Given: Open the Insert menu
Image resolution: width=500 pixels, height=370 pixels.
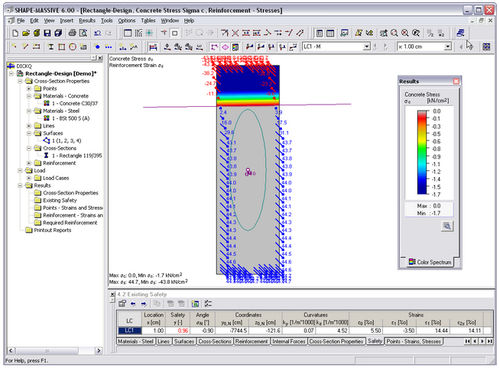Looking at the screenshot, I should pos(67,21).
